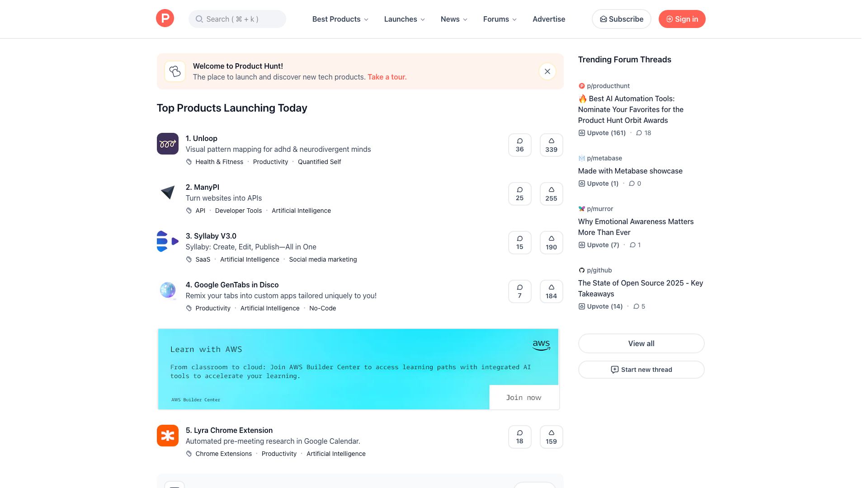This screenshot has width=868, height=488.
Task: Open comments for Google GenTabs in Disco
Action: [519, 291]
